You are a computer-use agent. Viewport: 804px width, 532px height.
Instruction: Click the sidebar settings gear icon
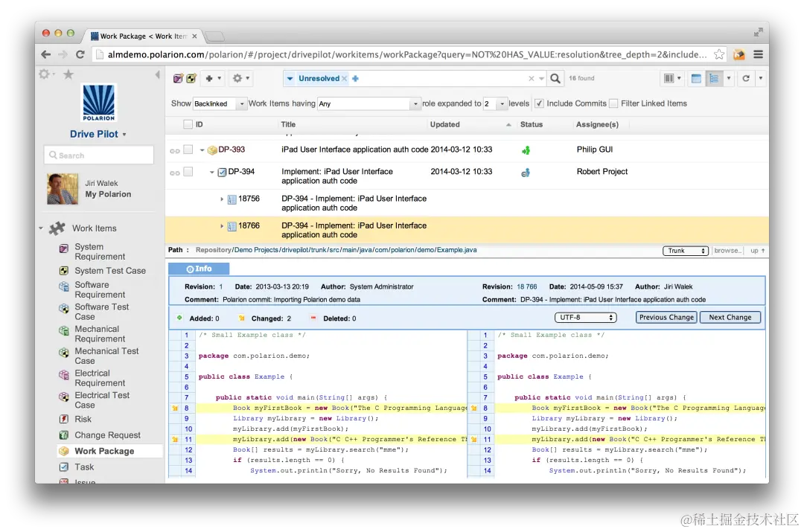tap(44, 74)
